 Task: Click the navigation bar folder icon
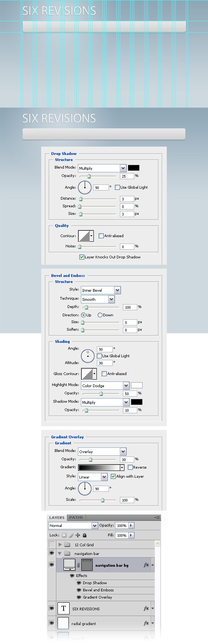pyautogui.click(x=67, y=553)
